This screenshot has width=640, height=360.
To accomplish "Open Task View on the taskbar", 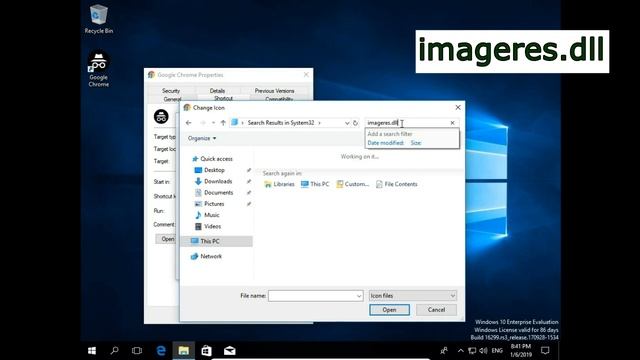I will [137, 351].
